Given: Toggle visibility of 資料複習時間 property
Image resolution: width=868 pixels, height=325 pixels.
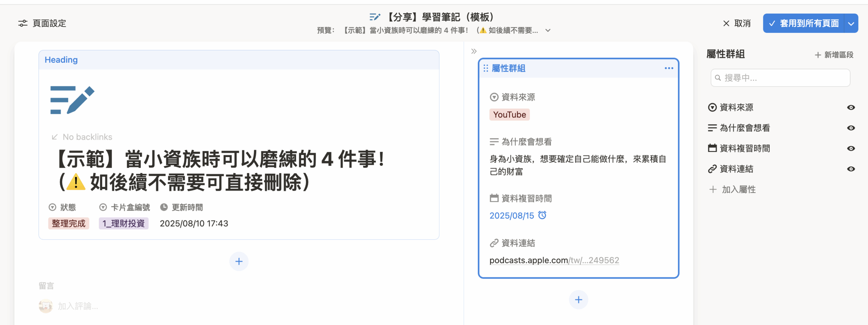Looking at the screenshot, I should [851, 149].
